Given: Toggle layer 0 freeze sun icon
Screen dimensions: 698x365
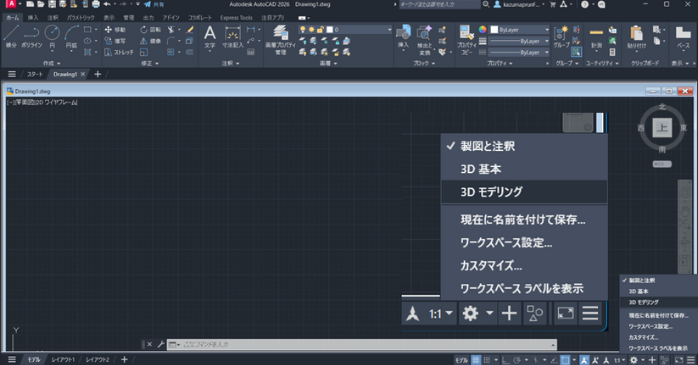Looking at the screenshot, I should coord(311,29).
